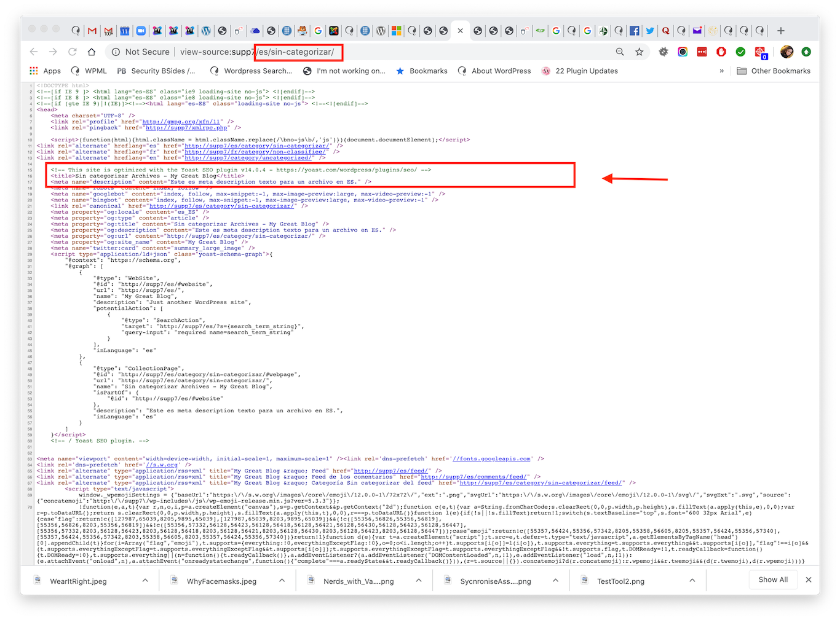
Task: Close the current view-source tab
Action: point(460,31)
